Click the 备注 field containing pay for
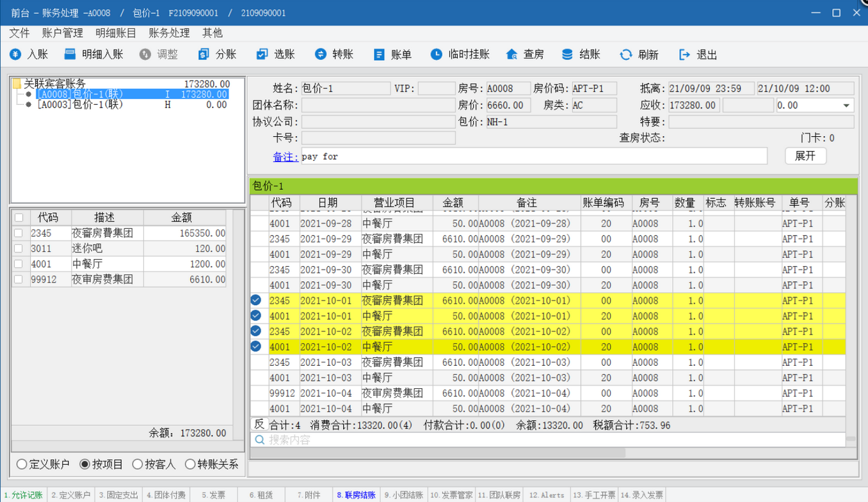This screenshot has height=502, width=868. coord(534,156)
